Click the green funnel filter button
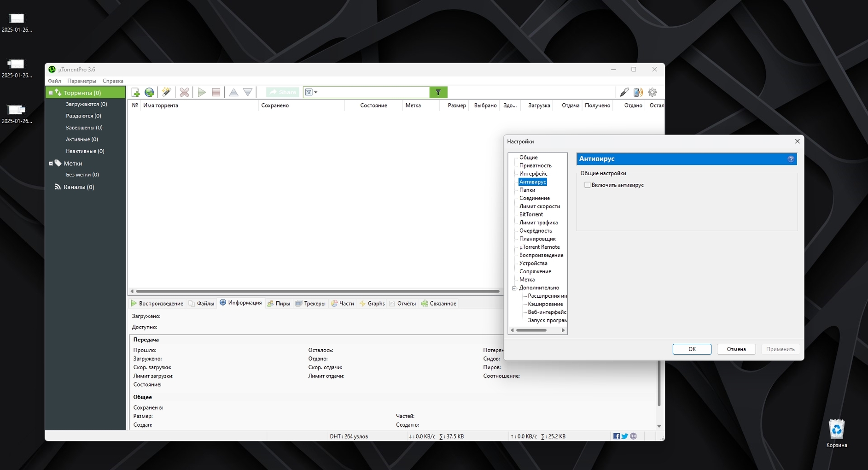Viewport: 868px width, 470px height. tap(438, 92)
